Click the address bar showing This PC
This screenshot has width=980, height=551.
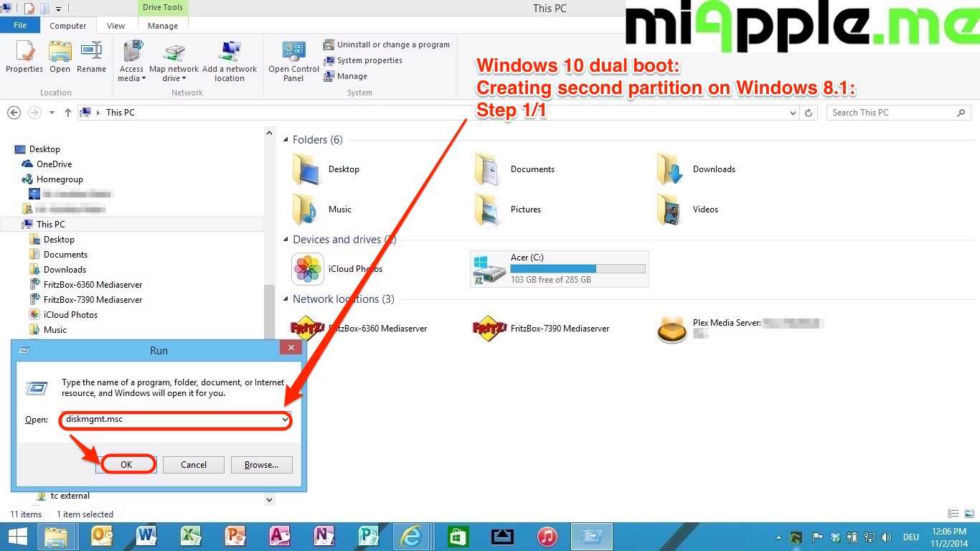(438, 113)
